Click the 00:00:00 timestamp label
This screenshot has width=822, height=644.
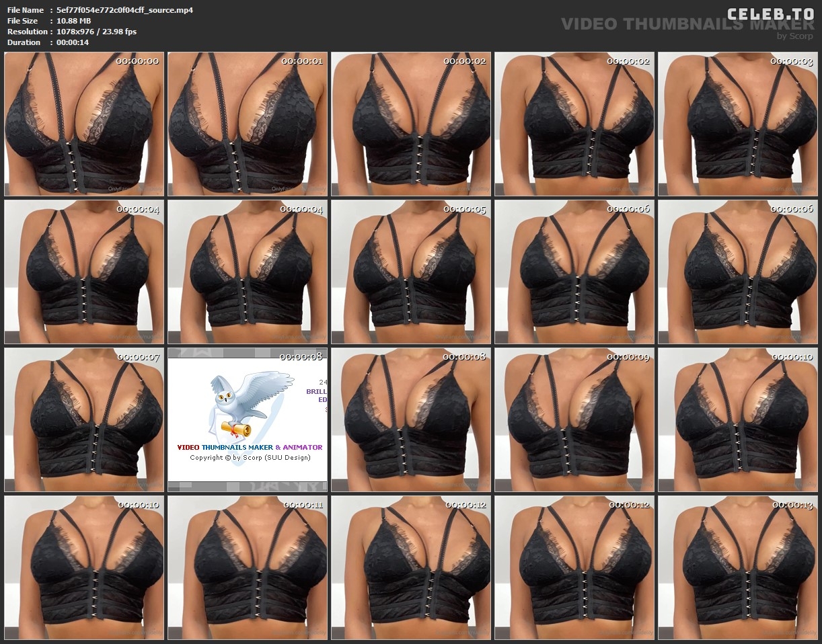point(137,61)
